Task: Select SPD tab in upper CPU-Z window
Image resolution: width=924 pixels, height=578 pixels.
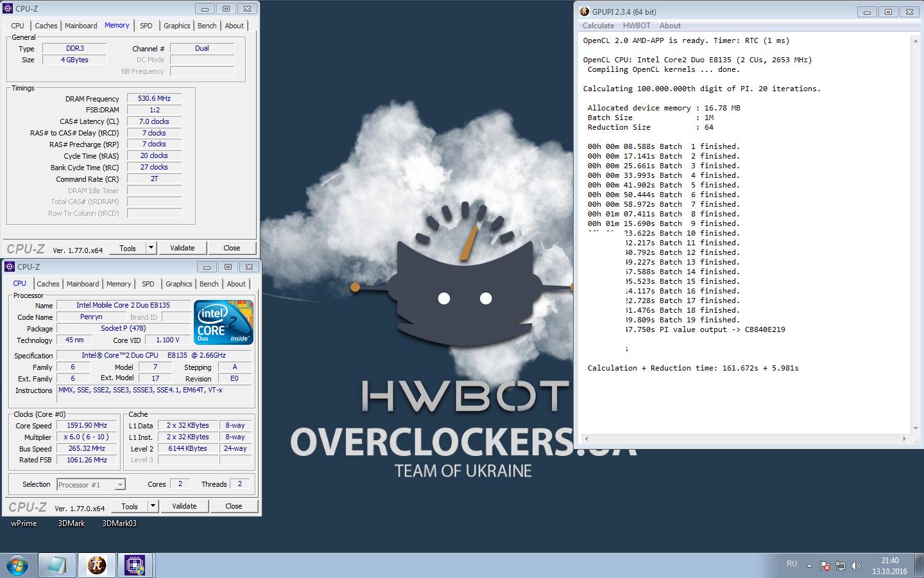Action: click(x=146, y=26)
